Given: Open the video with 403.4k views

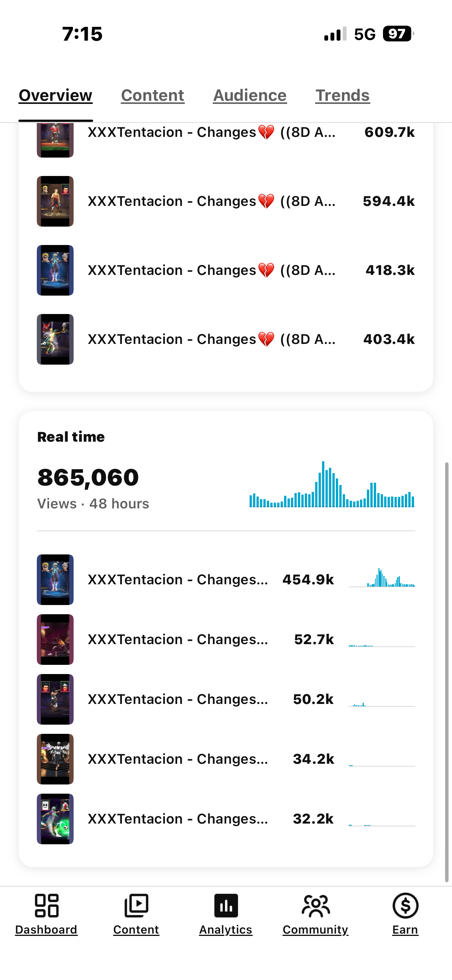Looking at the screenshot, I should click(211, 339).
